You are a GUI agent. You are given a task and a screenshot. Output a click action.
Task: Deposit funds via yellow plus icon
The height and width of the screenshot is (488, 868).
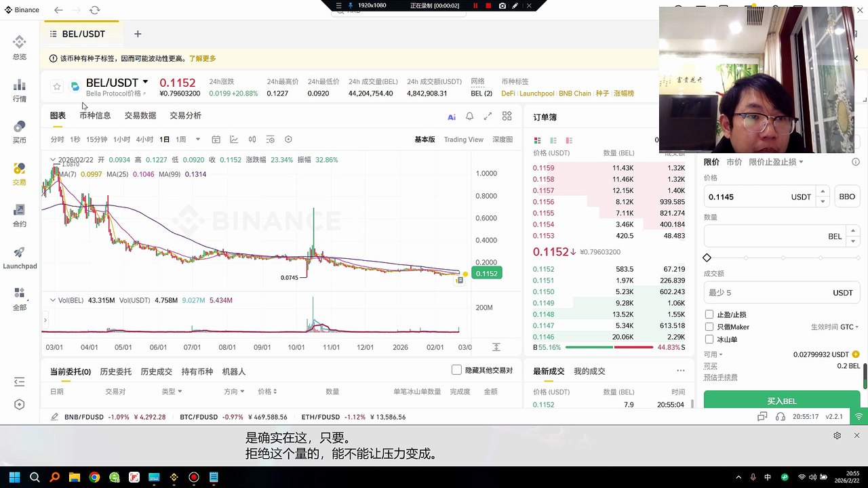coord(856,354)
